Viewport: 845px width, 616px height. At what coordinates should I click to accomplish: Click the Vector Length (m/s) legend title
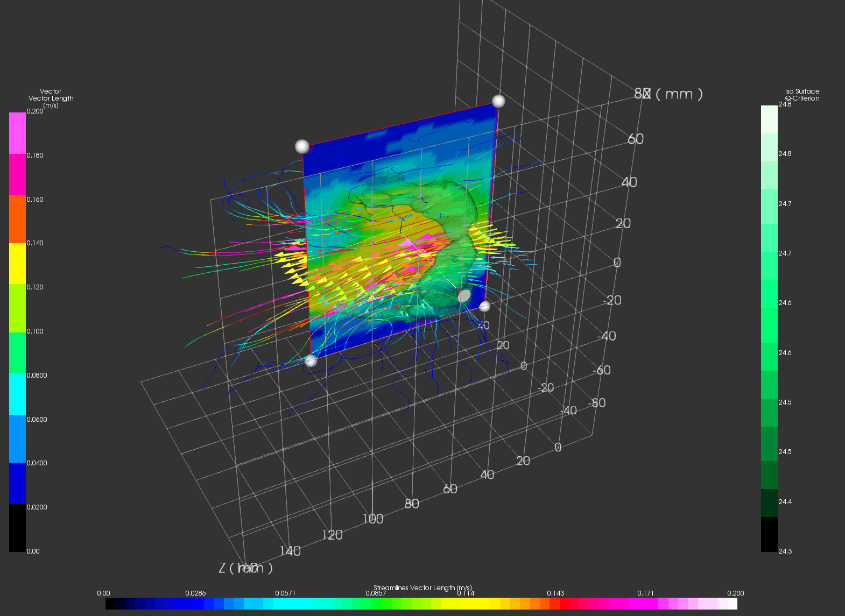[51, 98]
